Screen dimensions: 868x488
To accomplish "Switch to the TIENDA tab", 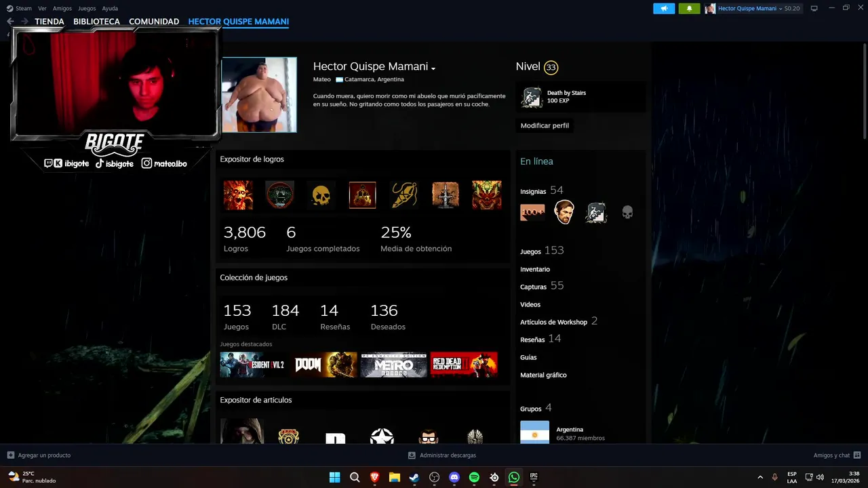I will pyautogui.click(x=50, y=22).
